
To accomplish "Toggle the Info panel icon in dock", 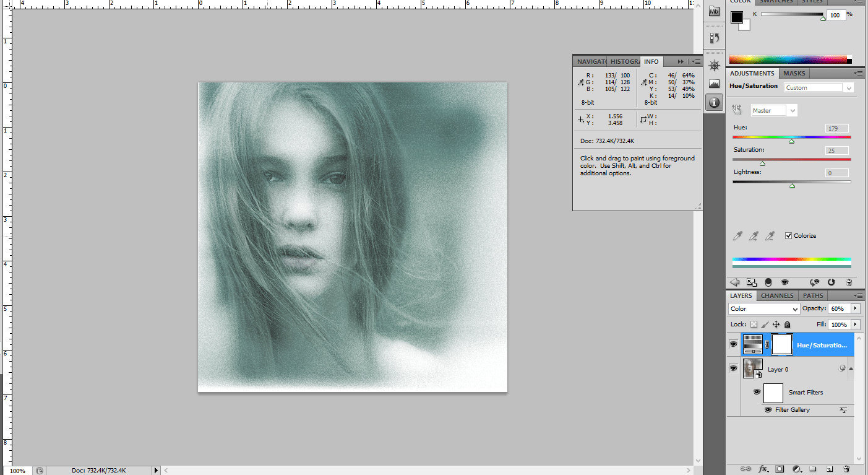I will [715, 102].
